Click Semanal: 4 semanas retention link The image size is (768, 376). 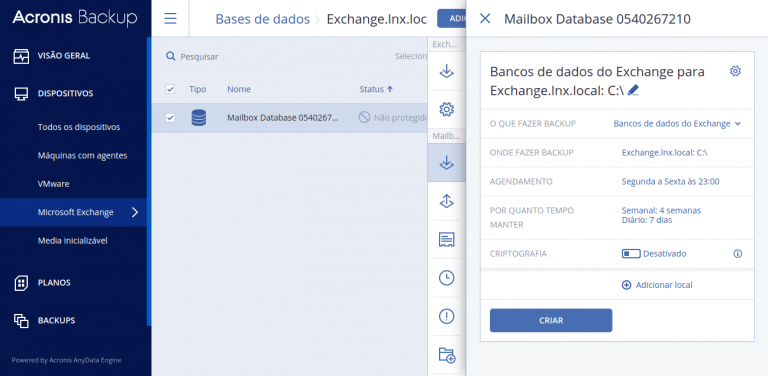click(661, 211)
